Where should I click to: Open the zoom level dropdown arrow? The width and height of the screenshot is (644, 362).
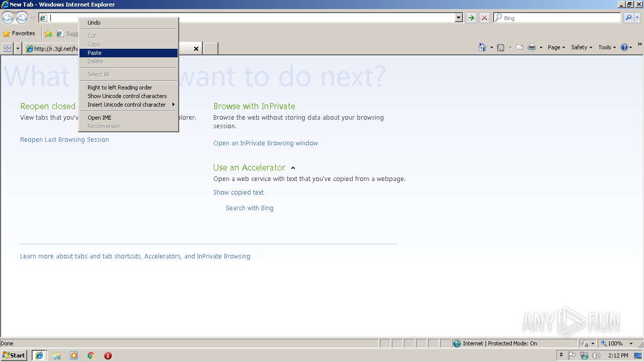click(x=631, y=343)
